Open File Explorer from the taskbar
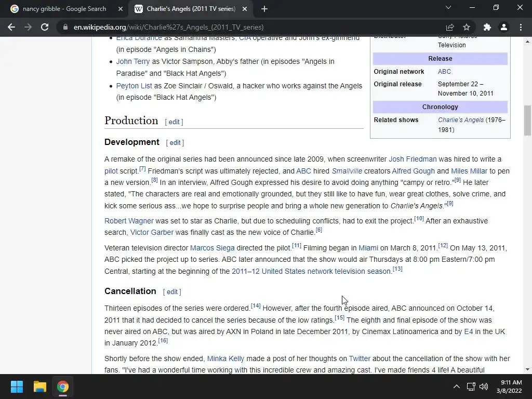The image size is (532, 399). [x=39, y=387]
